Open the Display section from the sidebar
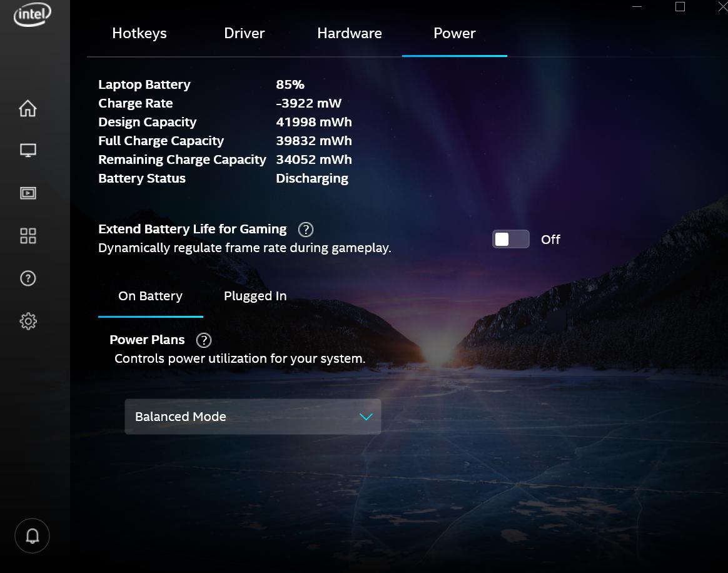 coord(28,150)
